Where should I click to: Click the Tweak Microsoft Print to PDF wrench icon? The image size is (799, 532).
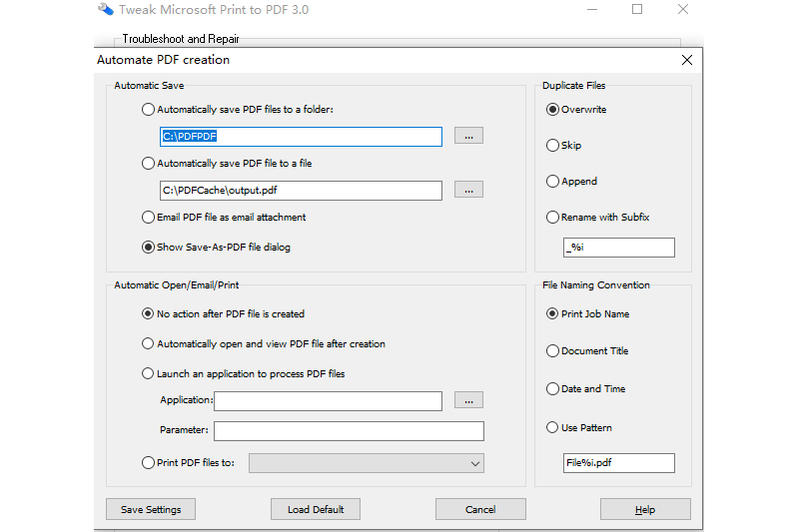(x=106, y=9)
